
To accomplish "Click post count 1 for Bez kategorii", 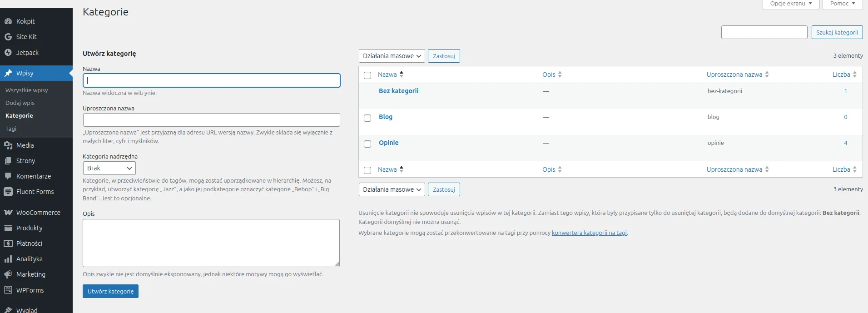I will [846, 91].
